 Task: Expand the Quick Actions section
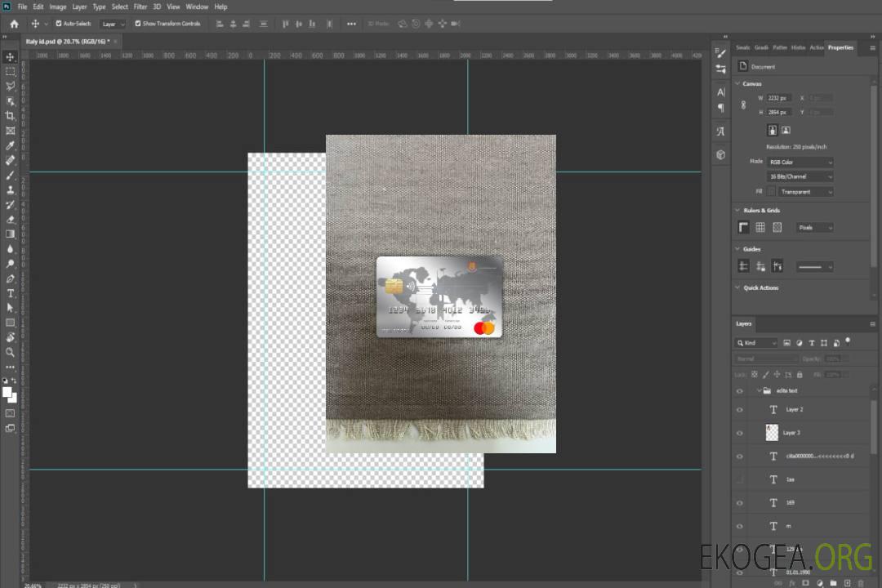737,287
